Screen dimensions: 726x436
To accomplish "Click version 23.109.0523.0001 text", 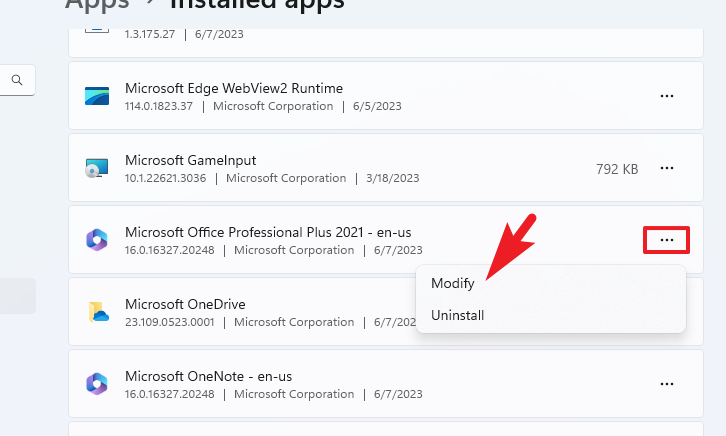I will (x=169, y=322).
